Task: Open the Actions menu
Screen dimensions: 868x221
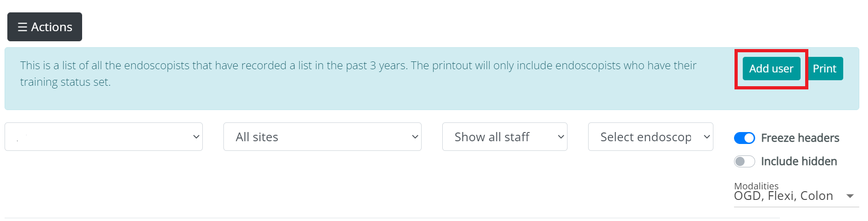Action: point(45,27)
